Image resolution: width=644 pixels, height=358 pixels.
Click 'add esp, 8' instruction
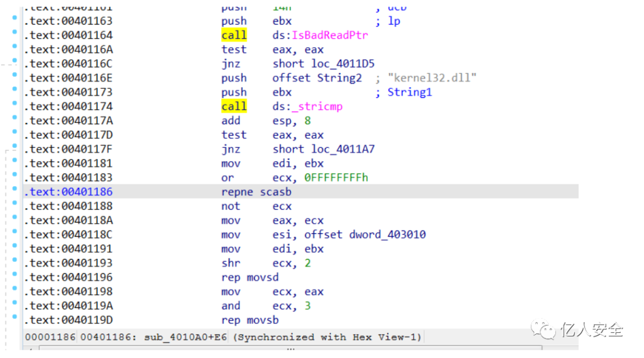(266, 121)
